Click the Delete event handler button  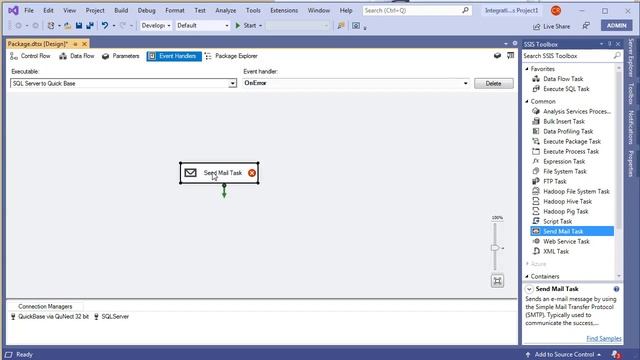[493, 83]
